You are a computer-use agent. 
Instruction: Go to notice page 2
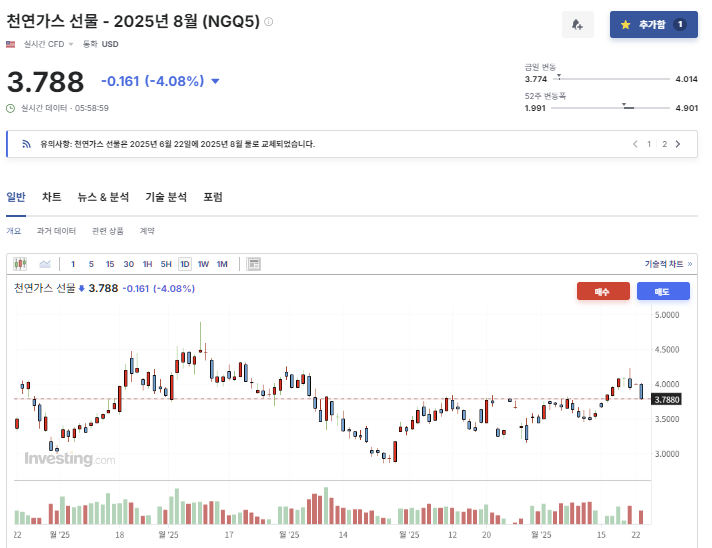664,144
